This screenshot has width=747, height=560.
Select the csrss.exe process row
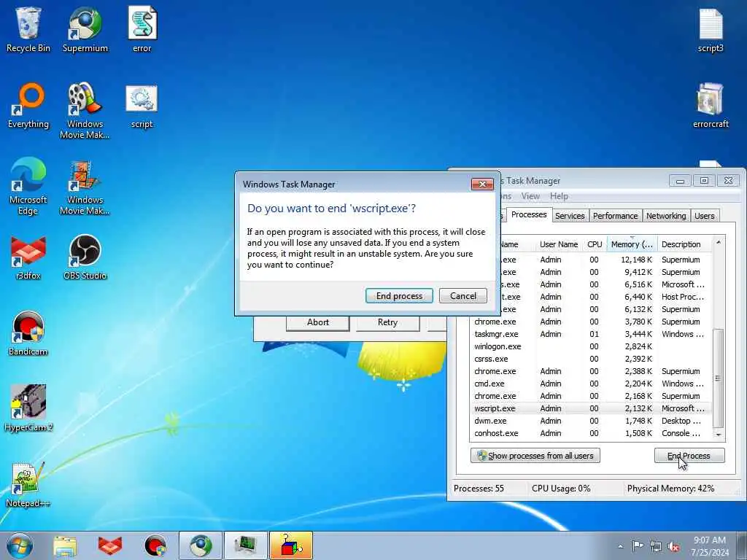tap(591, 359)
